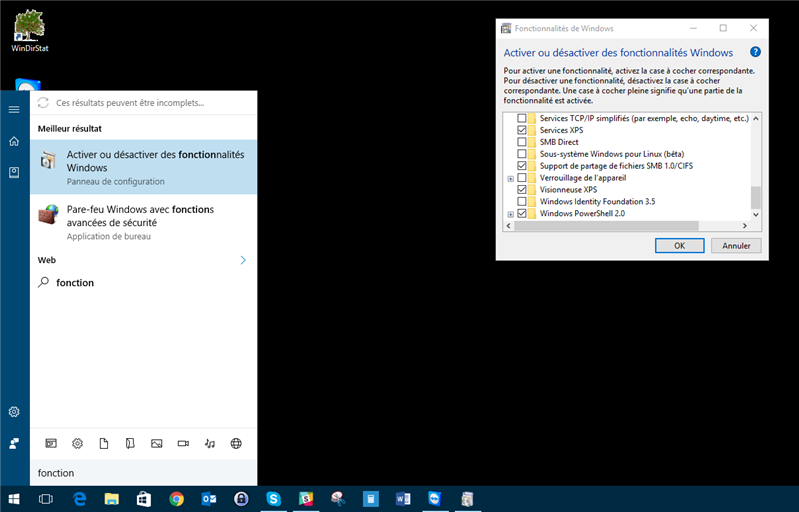The width and height of the screenshot is (799, 512).
Task: Select the 'Windows Identity Foundation 3.5' label
Action: [597, 201]
